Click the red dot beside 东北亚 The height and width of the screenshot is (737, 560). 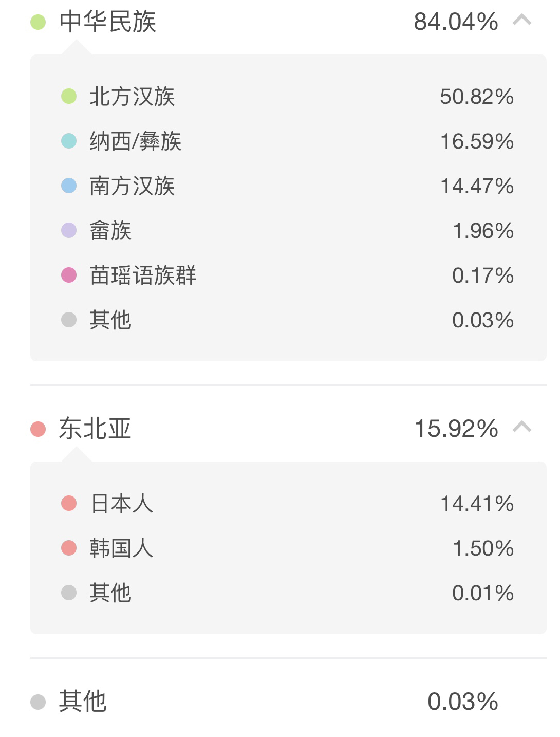(x=39, y=429)
